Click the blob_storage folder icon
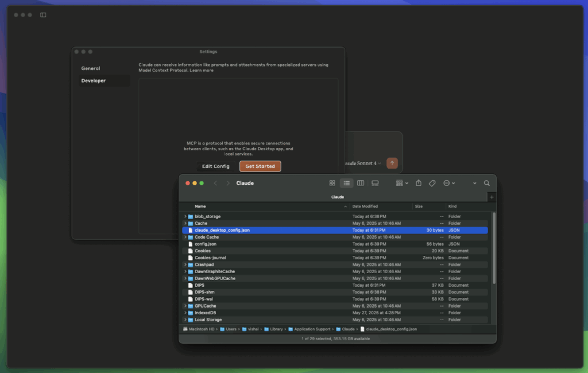Viewport: 588px width, 373px height. pyautogui.click(x=191, y=216)
